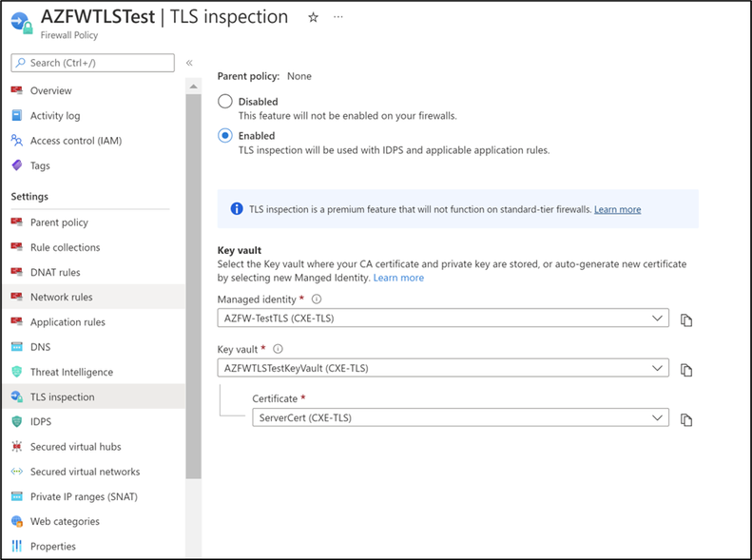Click the Key vault section heading

tap(240, 250)
